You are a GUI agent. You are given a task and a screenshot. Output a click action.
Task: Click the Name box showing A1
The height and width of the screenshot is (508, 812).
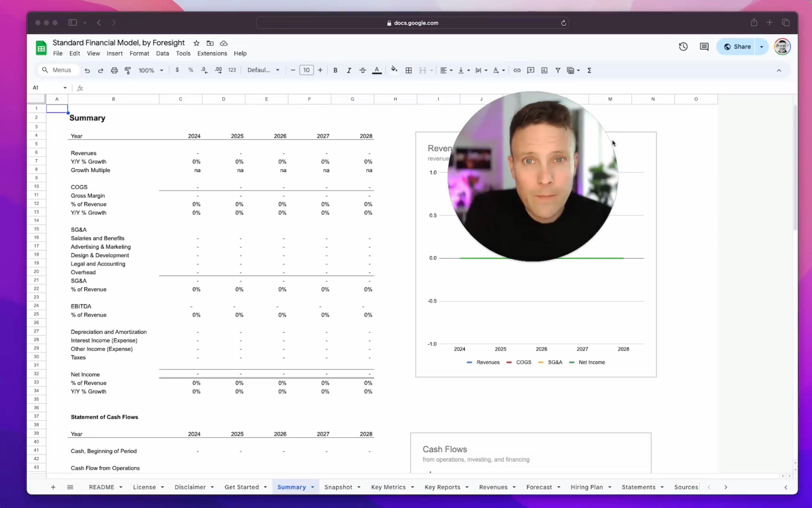tap(49, 88)
